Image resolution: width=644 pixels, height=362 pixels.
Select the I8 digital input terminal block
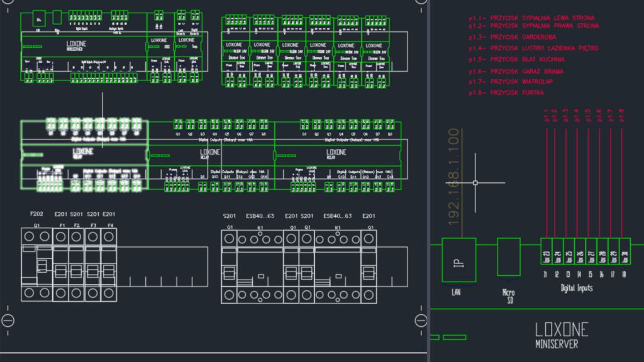pos(625,255)
